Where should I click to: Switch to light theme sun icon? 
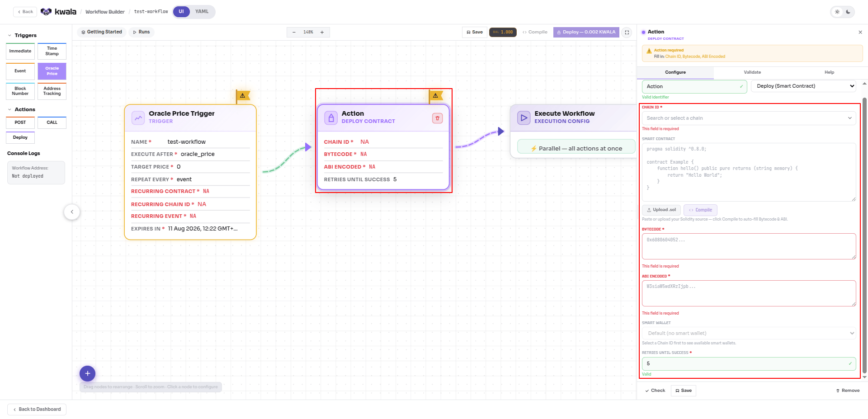(837, 12)
